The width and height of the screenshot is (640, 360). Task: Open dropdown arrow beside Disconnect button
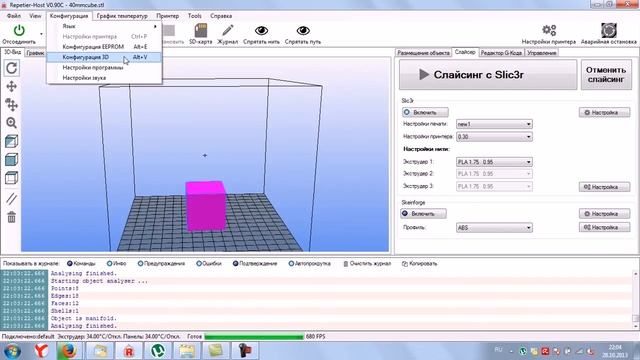[x=41, y=34]
